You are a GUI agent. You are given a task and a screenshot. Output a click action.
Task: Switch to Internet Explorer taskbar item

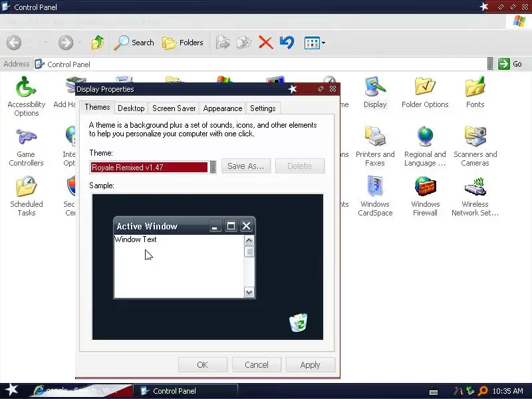pyautogui.click(x=80, y=391)
